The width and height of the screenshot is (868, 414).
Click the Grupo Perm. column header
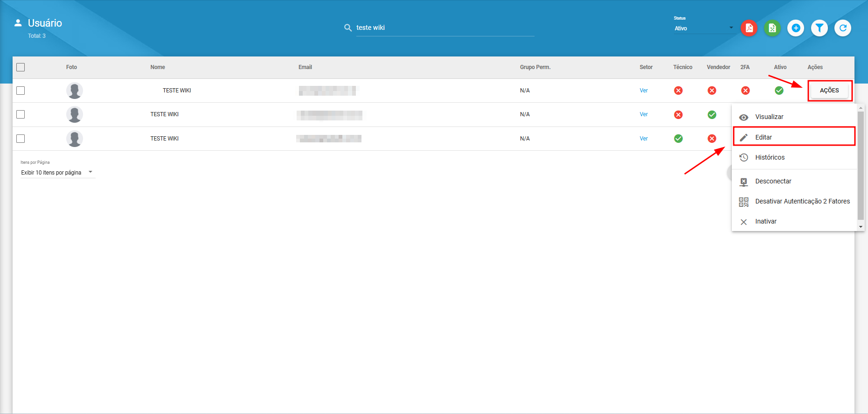tap(535, 67)
